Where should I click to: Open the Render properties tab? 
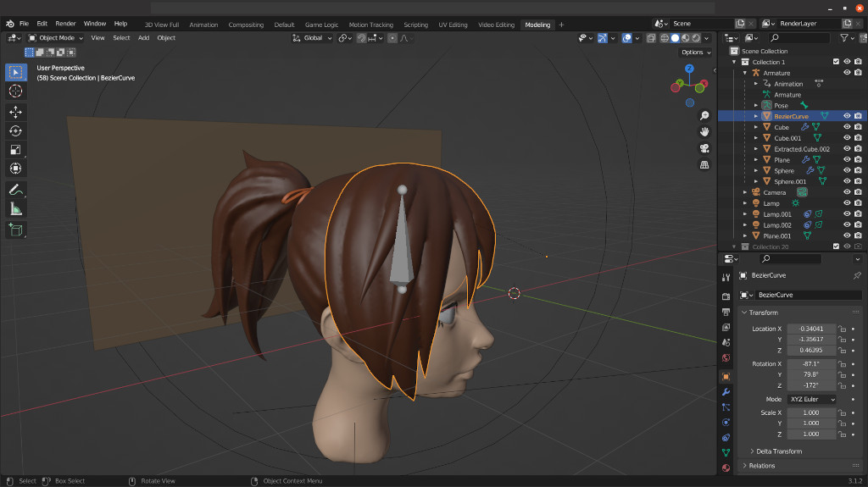tap(726, 296)
